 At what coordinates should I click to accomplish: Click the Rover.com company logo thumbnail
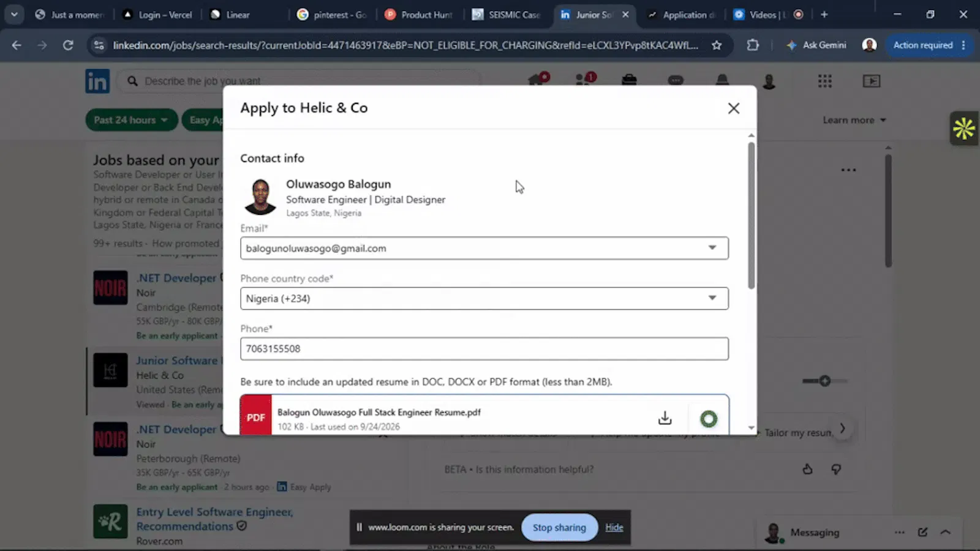tap(110, 521)
